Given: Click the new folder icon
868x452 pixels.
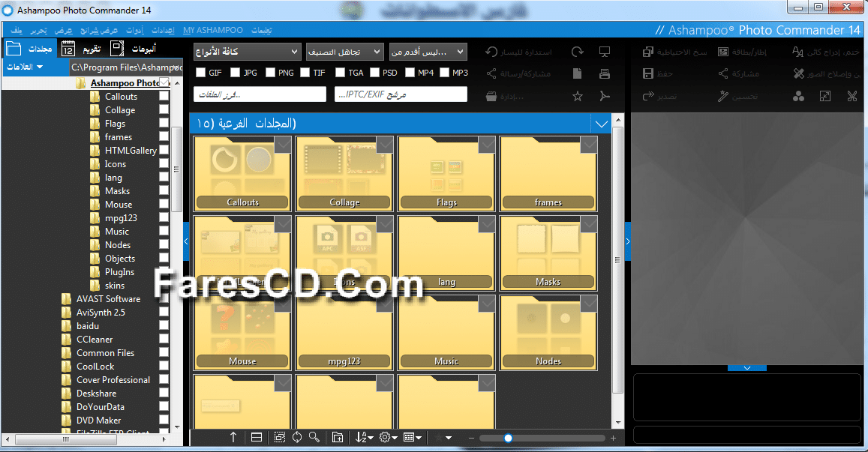Looking at the screenshot, I should (337, 437).
